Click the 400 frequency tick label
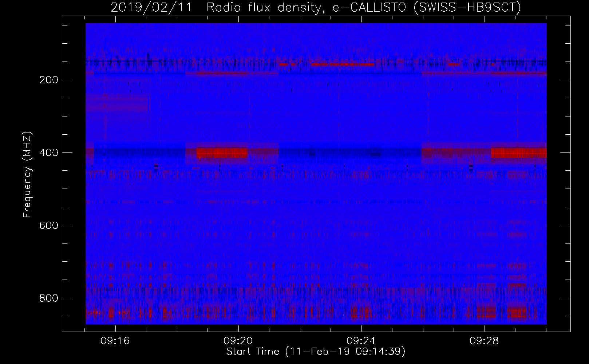 tap(49, 153)
